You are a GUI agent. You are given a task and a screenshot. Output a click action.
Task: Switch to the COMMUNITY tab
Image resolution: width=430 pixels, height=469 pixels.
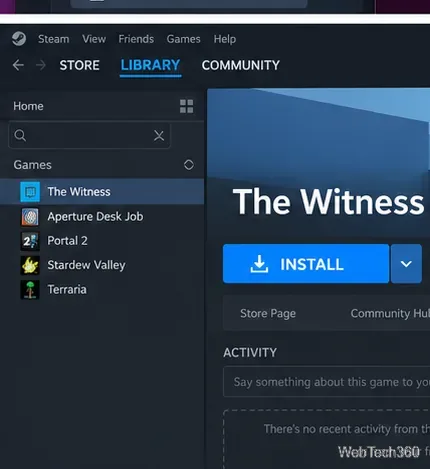click(241, 65)
